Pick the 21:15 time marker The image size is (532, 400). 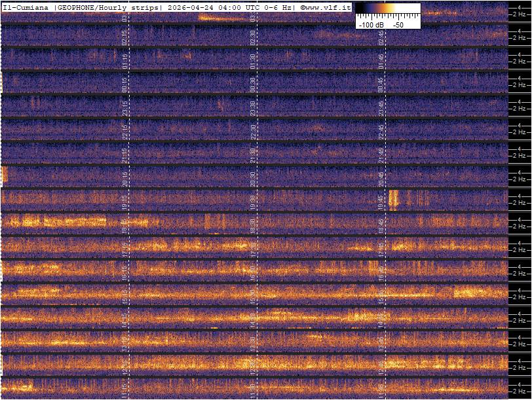[x=124, y=155]
